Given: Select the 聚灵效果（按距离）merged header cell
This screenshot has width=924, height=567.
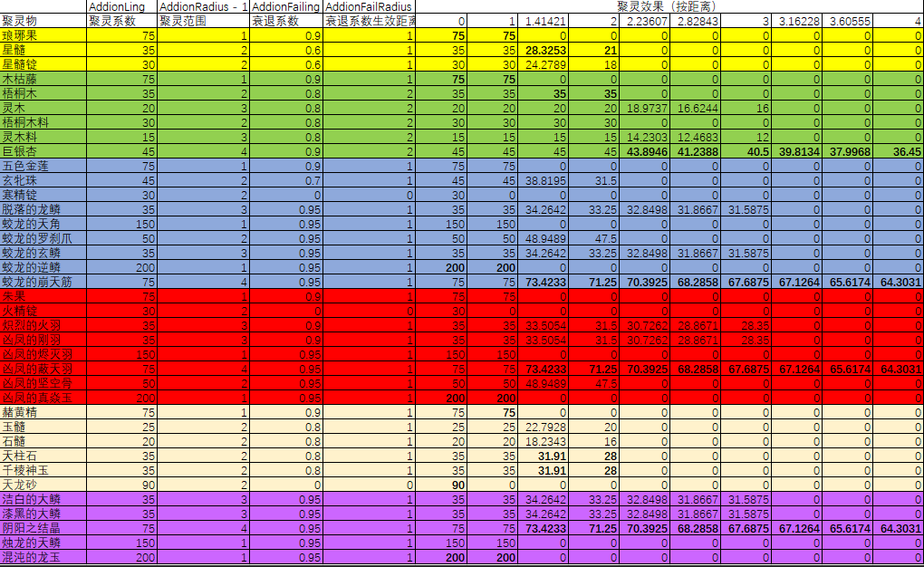Looking at the screenshot, I should coord(669,7).
